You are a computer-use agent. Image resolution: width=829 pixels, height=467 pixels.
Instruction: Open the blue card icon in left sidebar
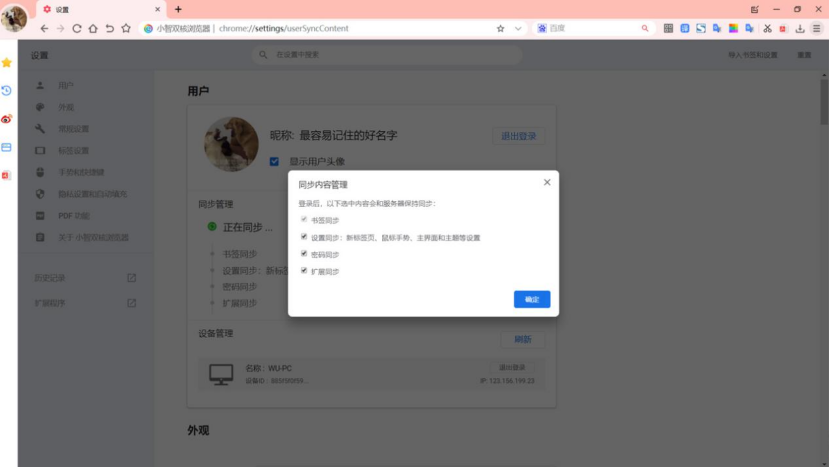click(x=7, y=147)
